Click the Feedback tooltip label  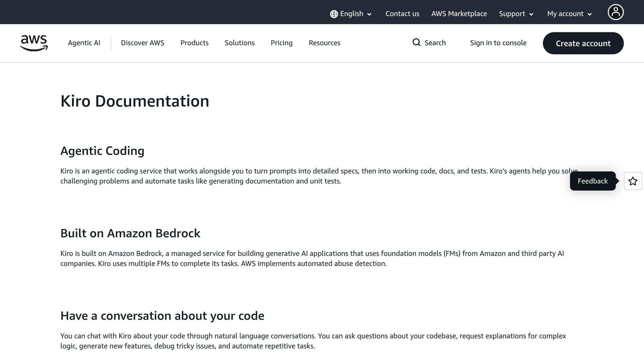(592, 181)
